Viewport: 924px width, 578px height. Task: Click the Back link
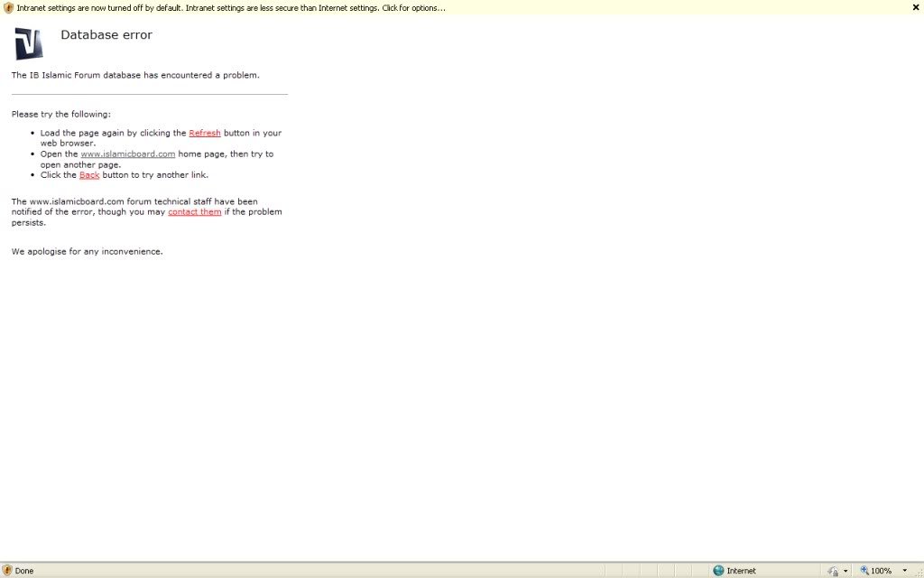(x=89, y=175)
